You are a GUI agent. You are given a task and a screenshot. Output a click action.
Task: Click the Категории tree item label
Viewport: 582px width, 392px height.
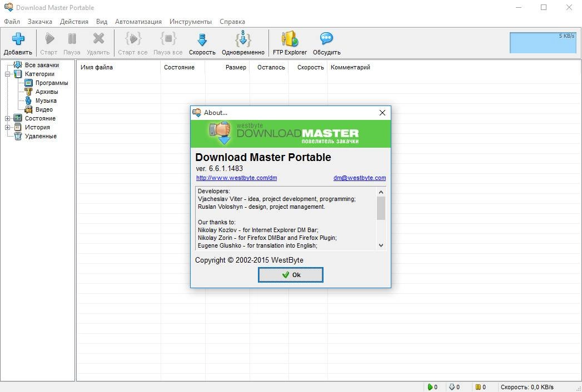39,74
